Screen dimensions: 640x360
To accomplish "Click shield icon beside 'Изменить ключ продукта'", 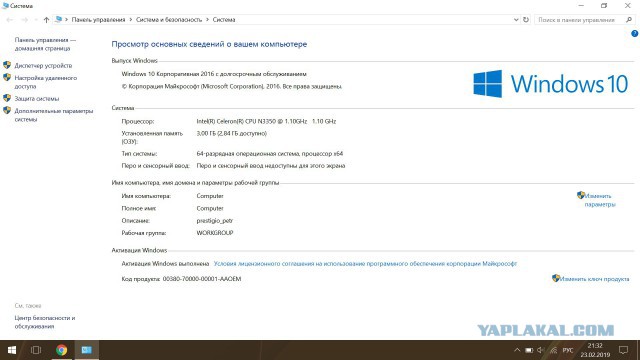I will tap(556, 278).
